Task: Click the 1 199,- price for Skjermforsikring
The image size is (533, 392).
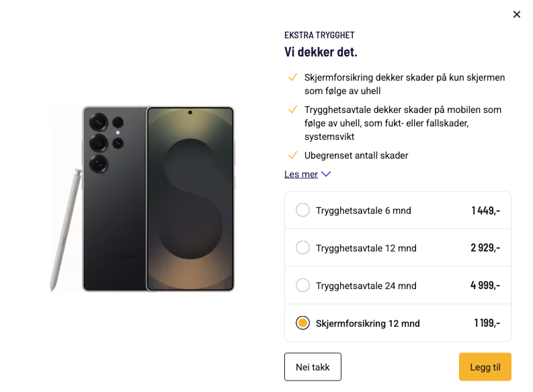Action: [487, 323]
